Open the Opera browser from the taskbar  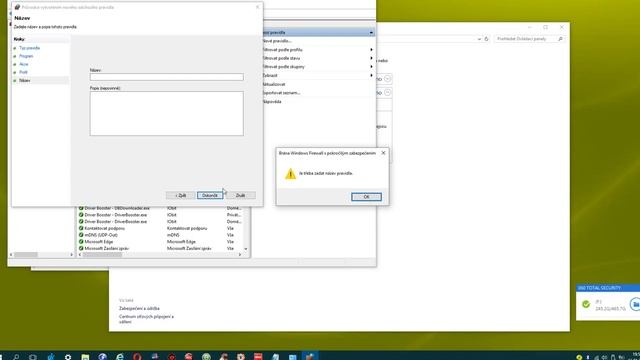(x=137, y=357)
